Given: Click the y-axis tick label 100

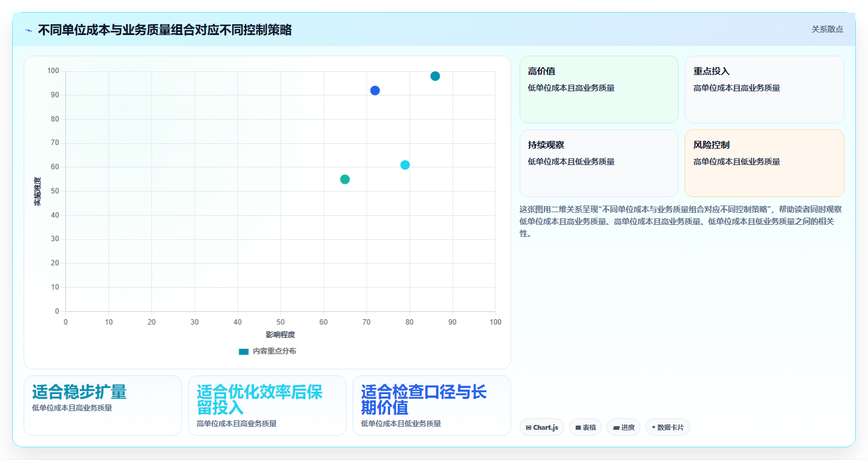Looking at the screenshot, I should [53, 71].
